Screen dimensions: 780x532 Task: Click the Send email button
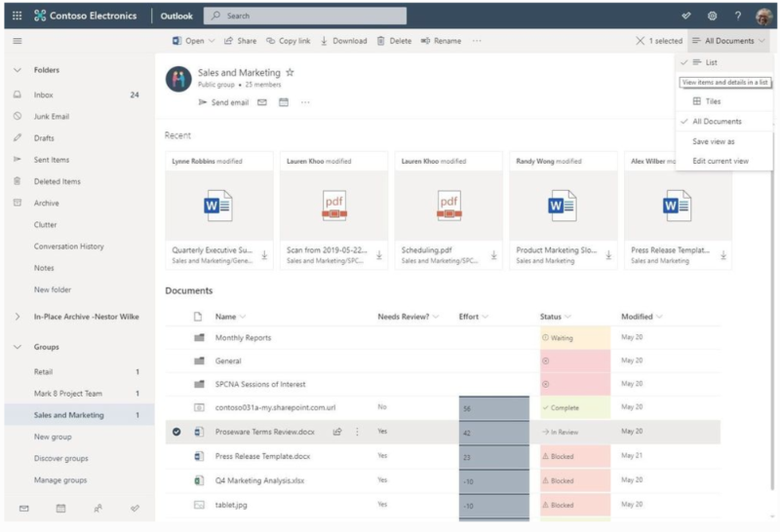pyautogui.click(x=223, y=102)
